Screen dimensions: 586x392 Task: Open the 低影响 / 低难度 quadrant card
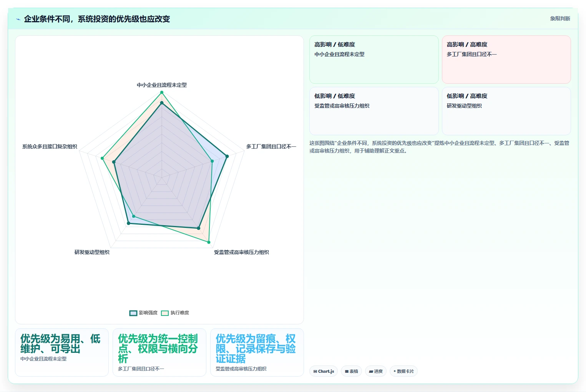point(374,111)
